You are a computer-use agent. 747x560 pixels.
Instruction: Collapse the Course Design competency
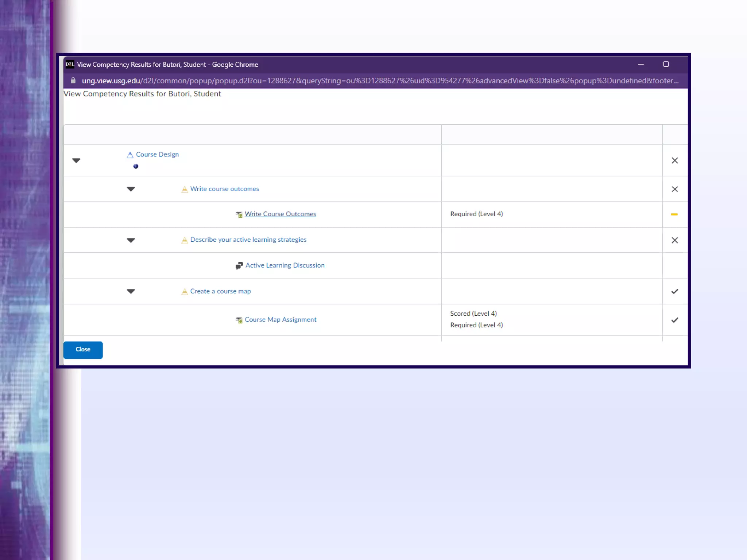76,160
